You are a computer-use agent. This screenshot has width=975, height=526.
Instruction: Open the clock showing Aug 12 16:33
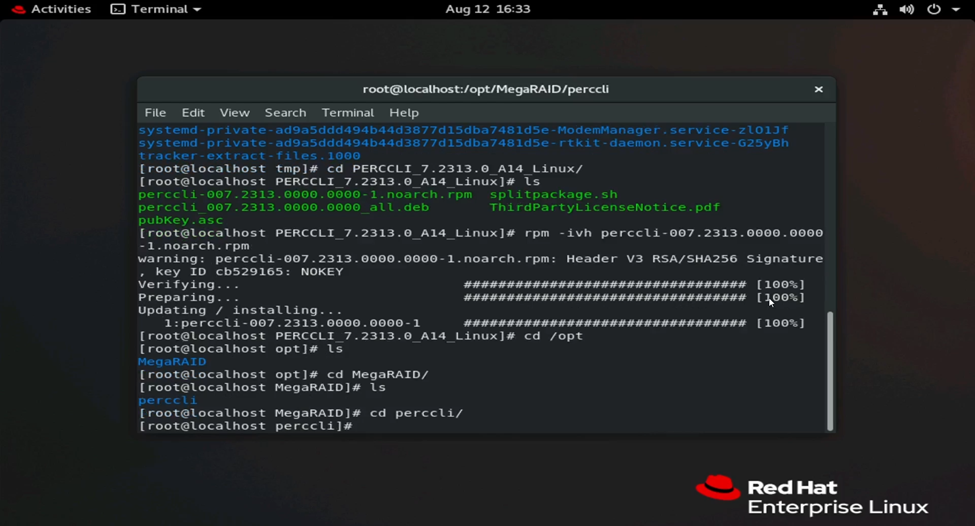point(488,9)
